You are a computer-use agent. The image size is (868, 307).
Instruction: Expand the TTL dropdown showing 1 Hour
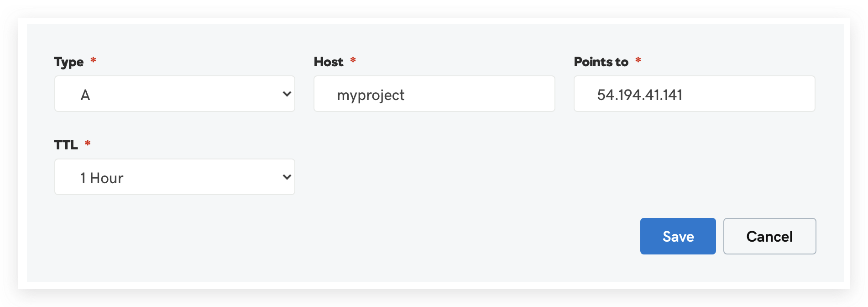[174, 177]
